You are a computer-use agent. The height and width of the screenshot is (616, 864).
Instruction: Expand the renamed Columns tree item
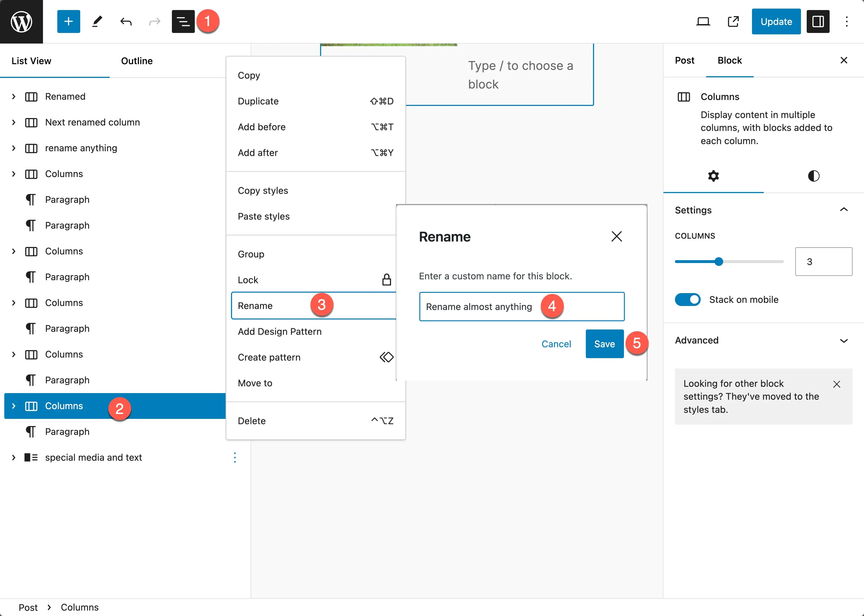coord(14,97)
